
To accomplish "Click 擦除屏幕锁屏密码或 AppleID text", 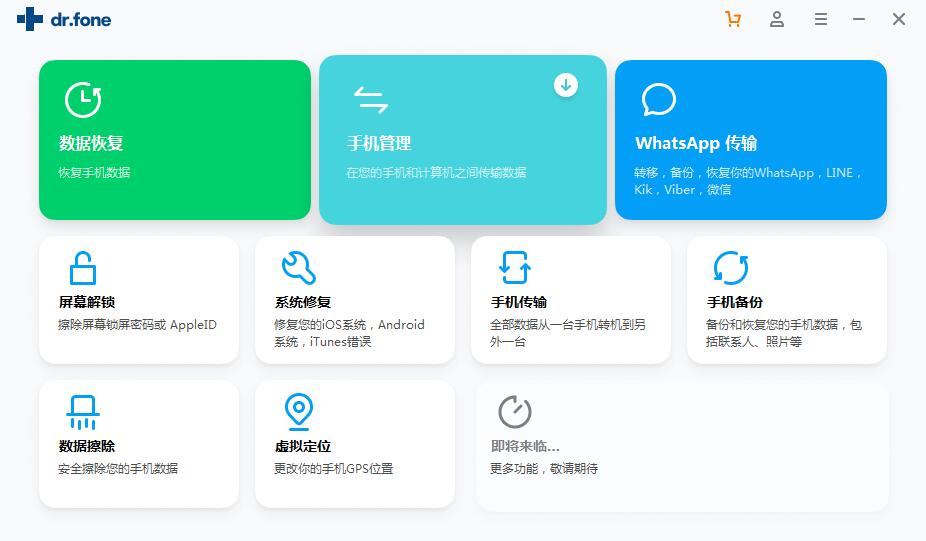I will coord(138,324).
